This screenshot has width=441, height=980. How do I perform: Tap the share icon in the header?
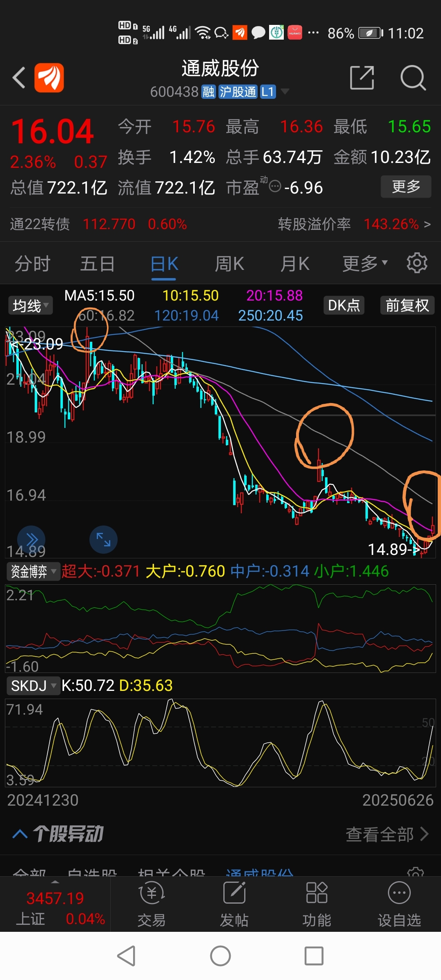click(x=362, y=77)
